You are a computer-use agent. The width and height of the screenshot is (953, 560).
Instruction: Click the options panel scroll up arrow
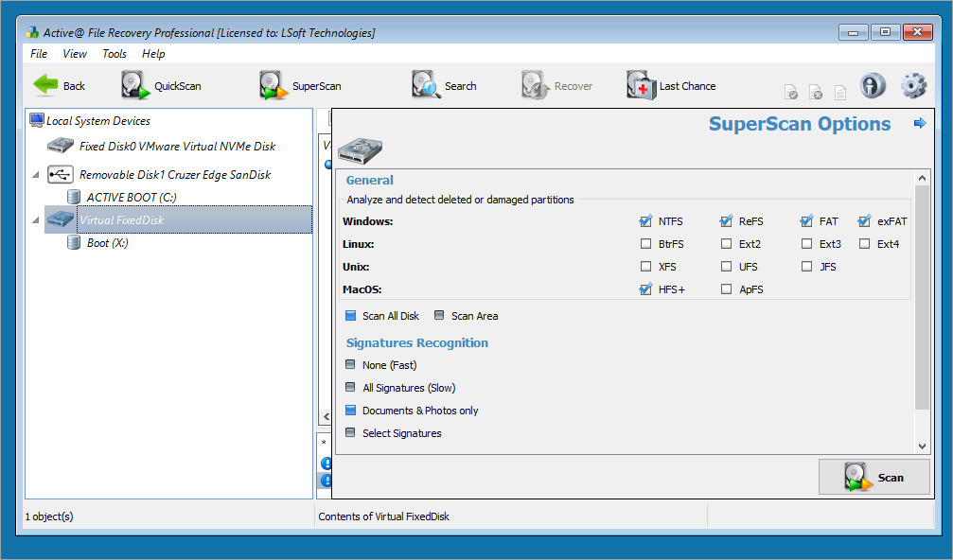pos(922,178)
